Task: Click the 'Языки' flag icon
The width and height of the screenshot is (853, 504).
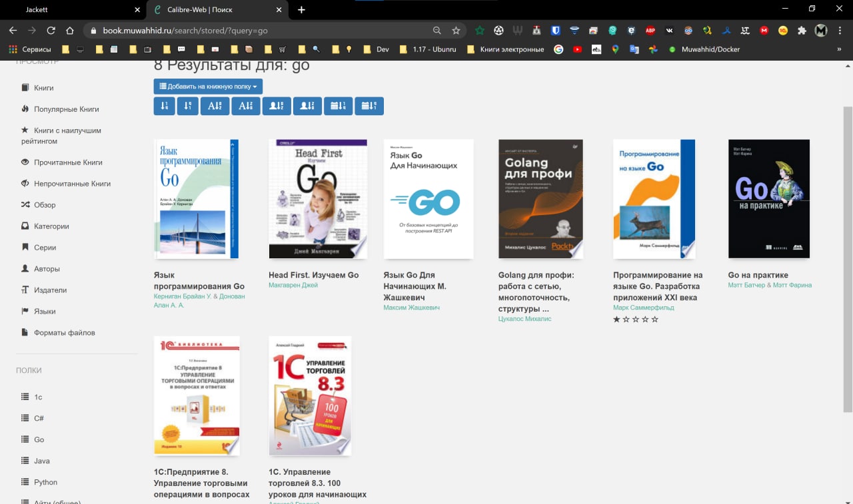Action: tap(25, 312)
